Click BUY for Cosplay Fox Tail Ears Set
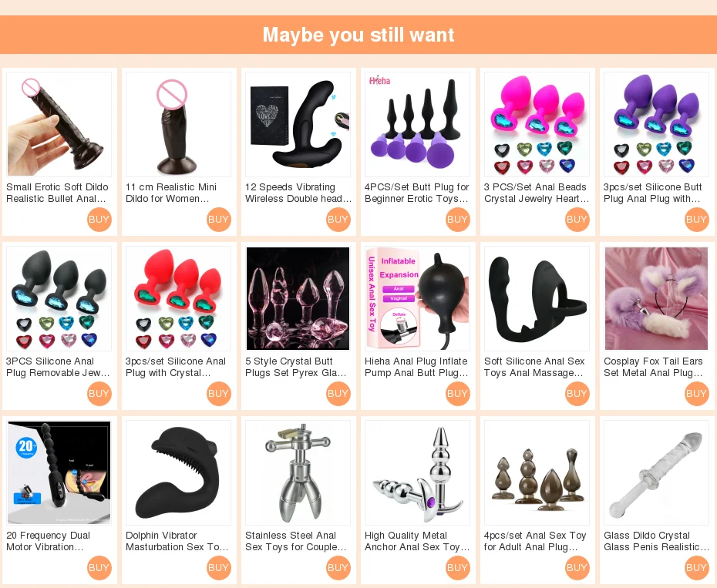The image size is (717, 588). point(696,394)
